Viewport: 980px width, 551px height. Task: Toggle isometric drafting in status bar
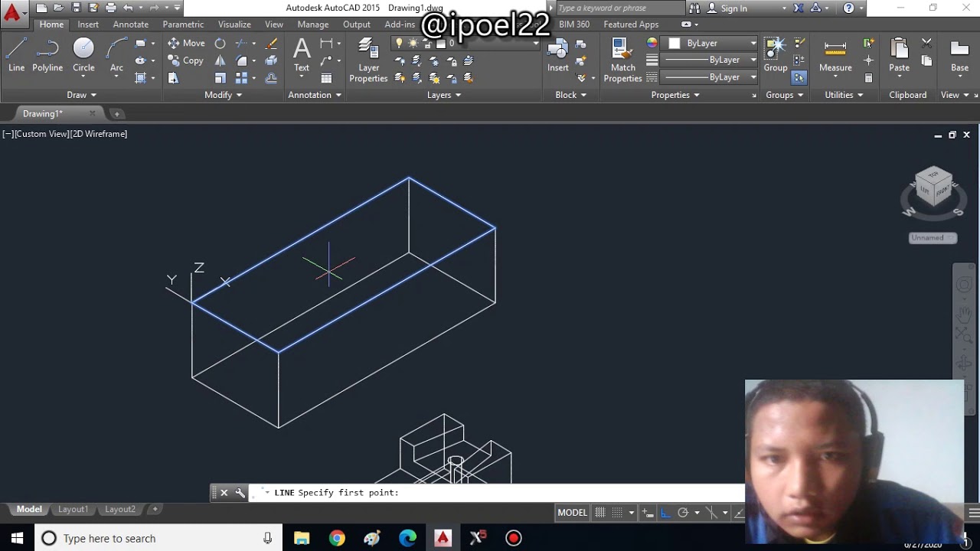pyautogui.click(x=710, y=513)
